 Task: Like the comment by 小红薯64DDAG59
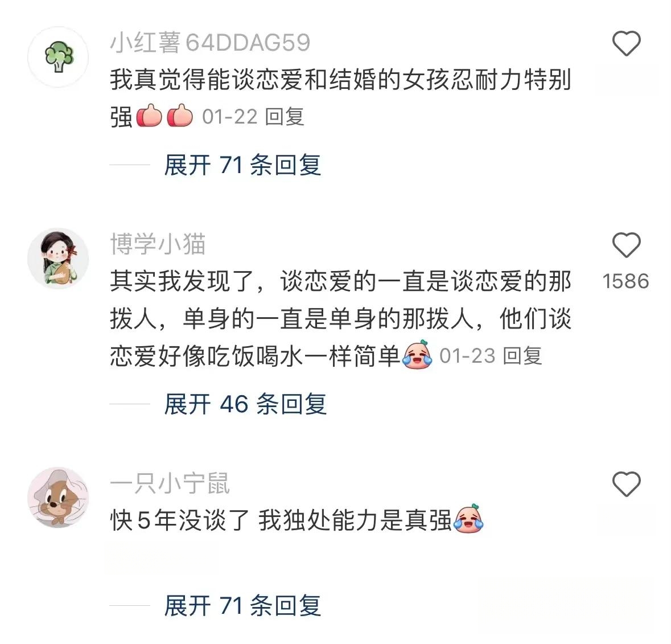(626, 43)
